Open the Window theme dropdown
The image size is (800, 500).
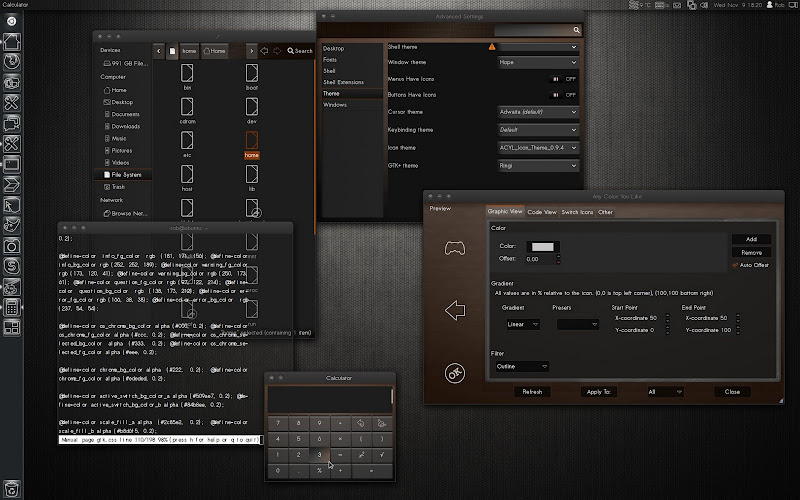[x=538, y=62]
